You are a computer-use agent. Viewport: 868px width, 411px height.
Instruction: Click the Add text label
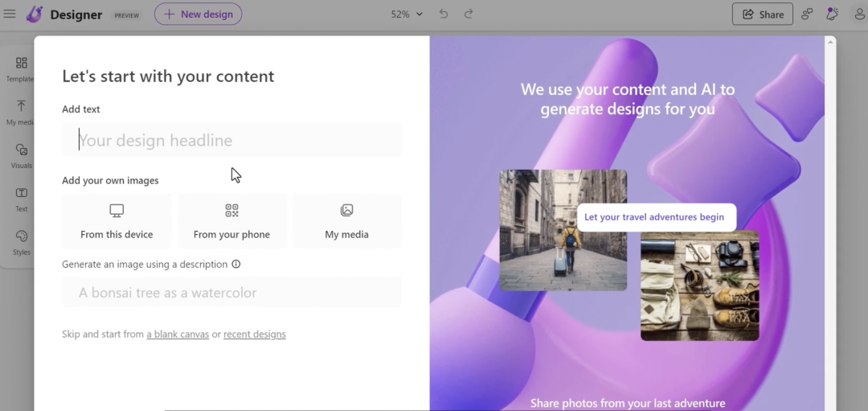click(x=81, y=109)
